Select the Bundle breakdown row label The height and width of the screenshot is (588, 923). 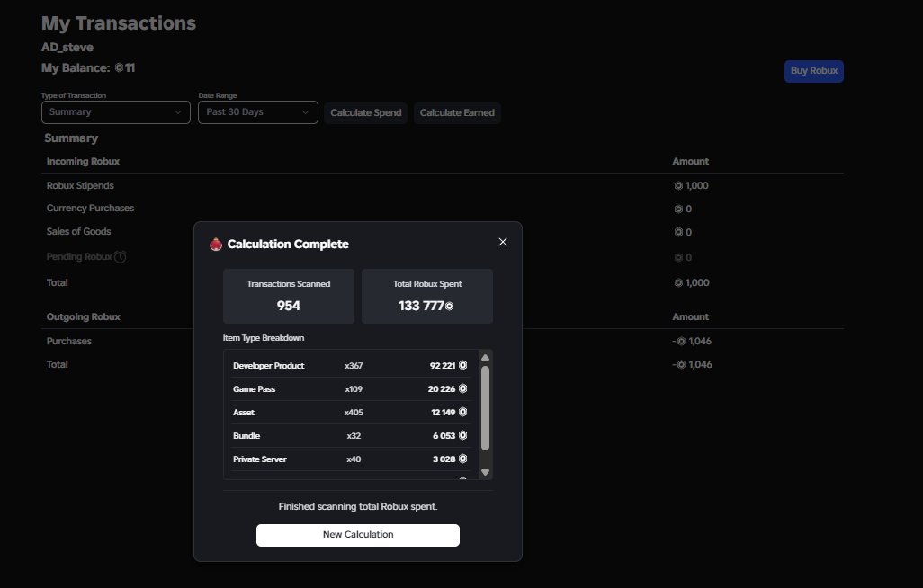(x=246, y=435)
